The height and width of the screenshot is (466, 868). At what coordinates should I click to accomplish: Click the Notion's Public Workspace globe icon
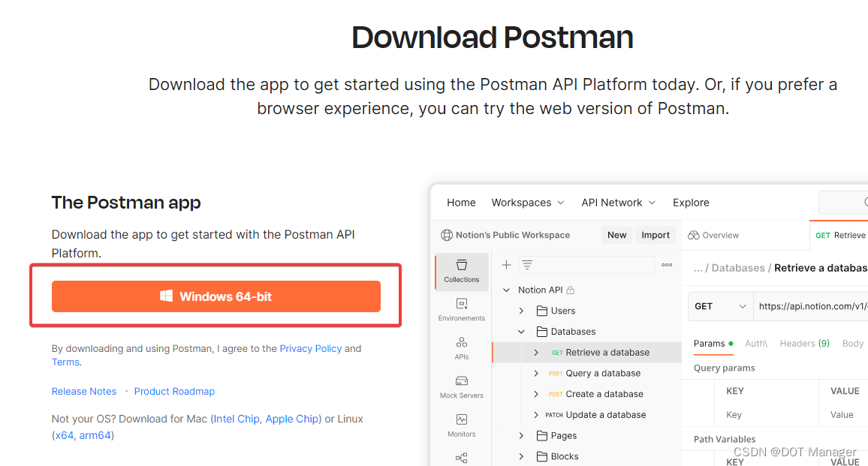(x=446, y=235)
